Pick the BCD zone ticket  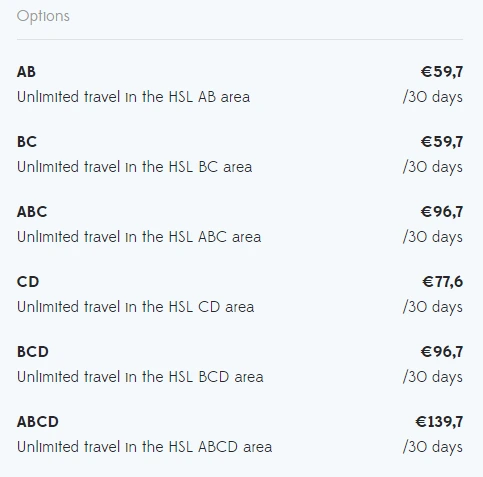click(x=240, y=364)
